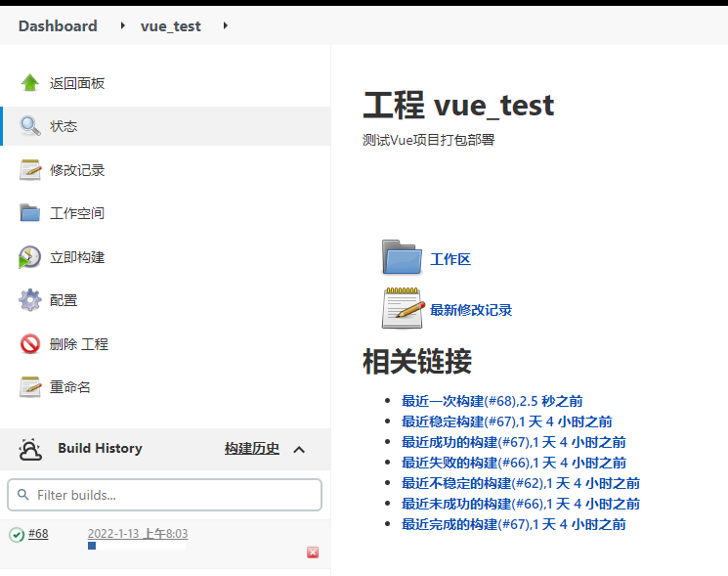This screenshot has height=576, width=728.
Task: Click the Build History title
Action: pyautogui.click(x=100, y=448)
